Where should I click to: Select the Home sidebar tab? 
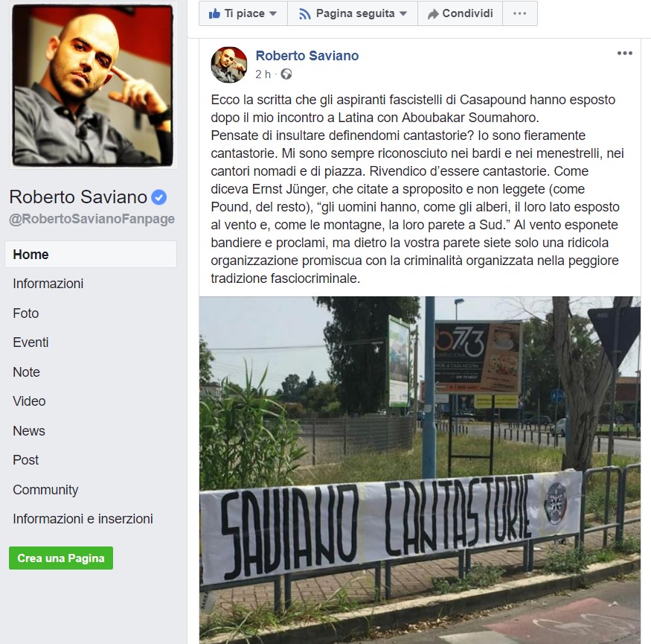pyautogui.click(x=91, y=255)
